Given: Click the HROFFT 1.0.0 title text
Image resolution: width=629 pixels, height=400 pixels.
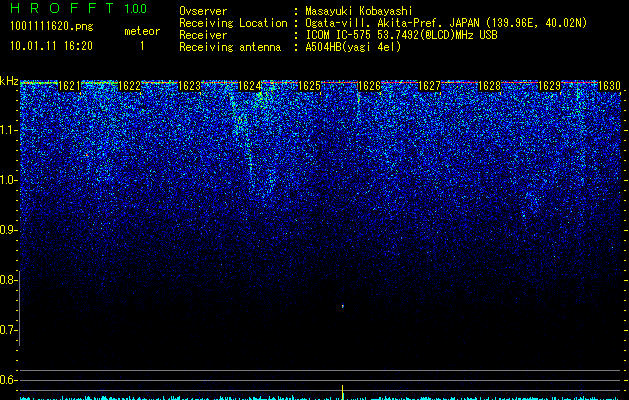Looking at the screenshot, I should [x=78, y=8].
